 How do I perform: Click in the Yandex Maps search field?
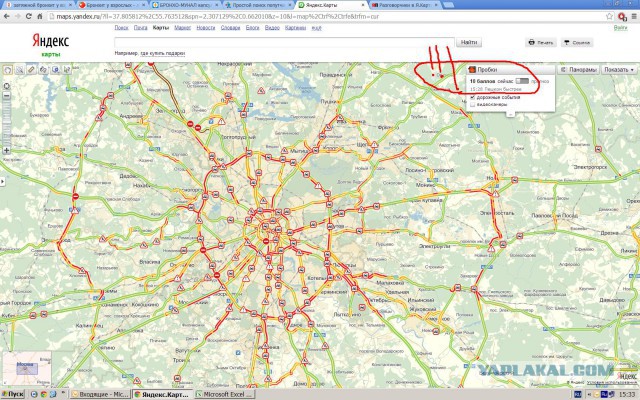284,42
